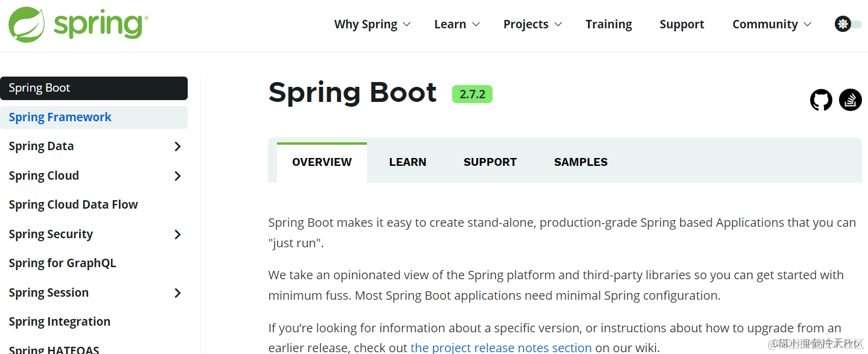This screenshot has width=868, height=354.
Task: Follow the project release notes section link
Action: tap(501, 348)
